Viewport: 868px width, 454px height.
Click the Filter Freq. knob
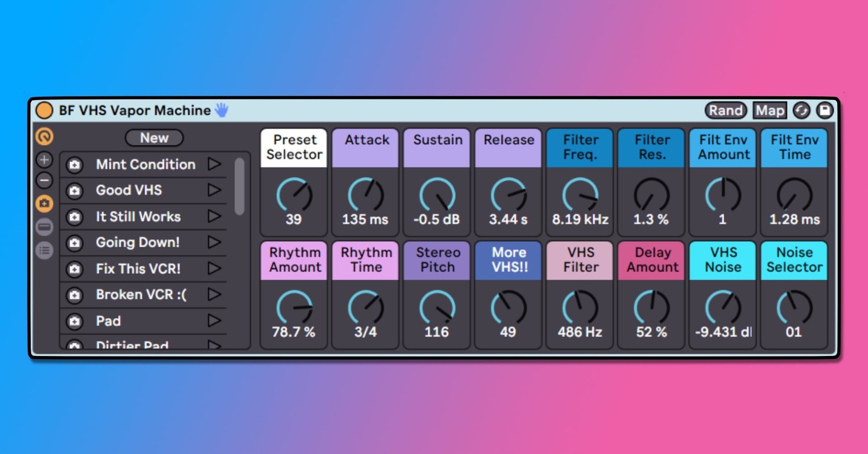click(x=580, y=195)
